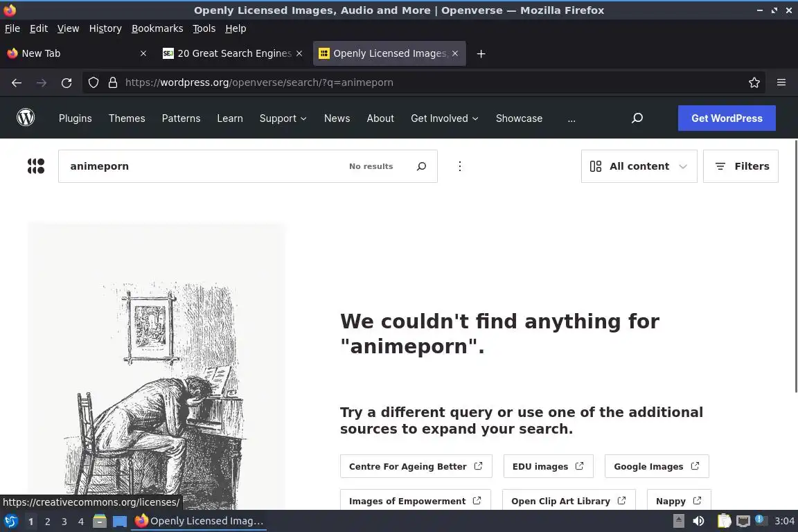Click the eject media tray icon
Screen dimensions: 798x532
point(678,521)
